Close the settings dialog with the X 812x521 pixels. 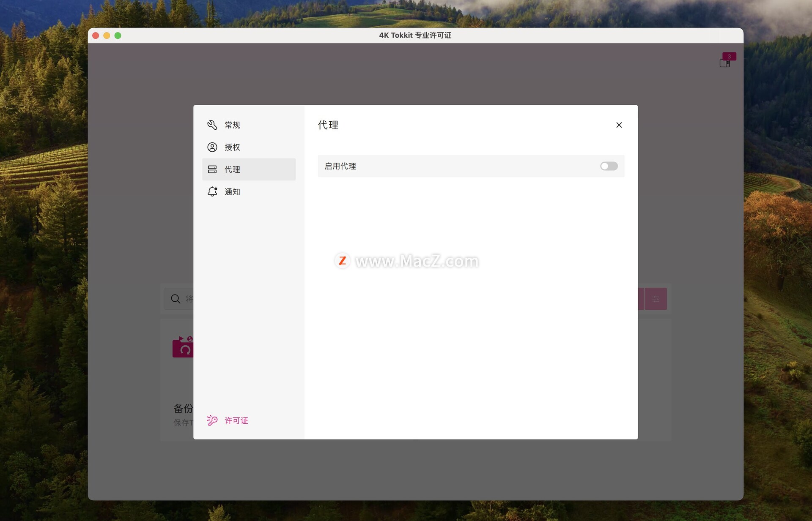tap(619, 125)
